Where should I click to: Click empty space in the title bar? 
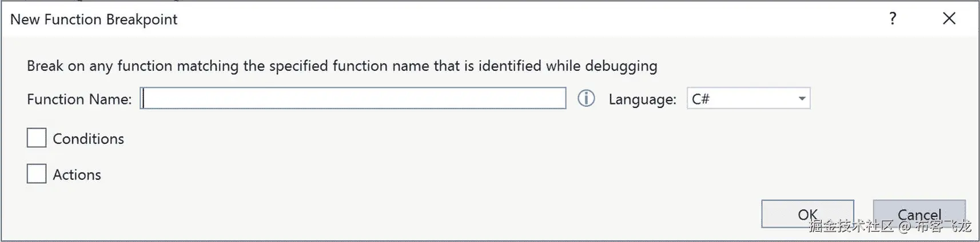515,19
